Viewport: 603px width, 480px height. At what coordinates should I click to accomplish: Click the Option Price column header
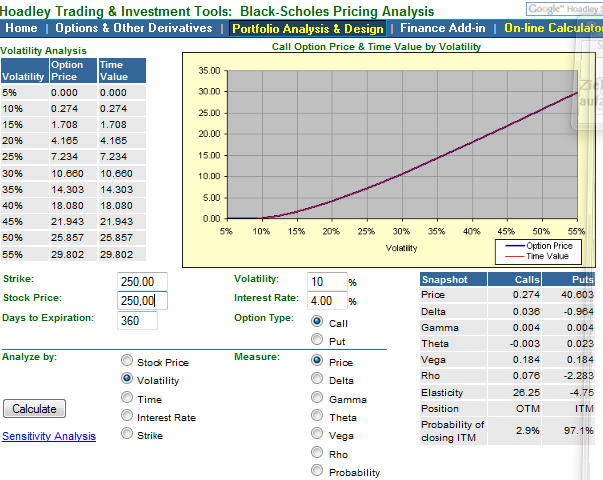(x=73, y=71)
